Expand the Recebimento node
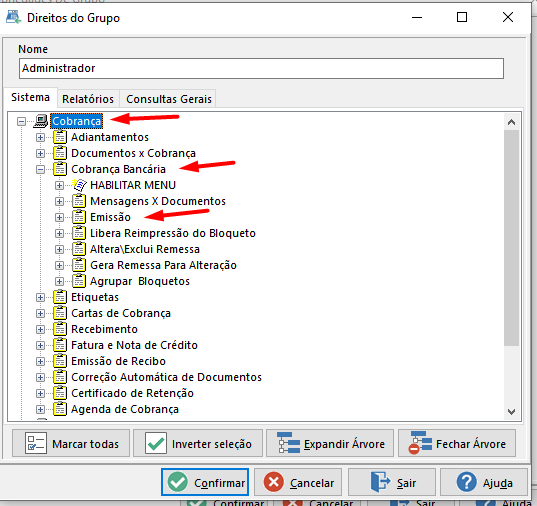The height and width of the screenshot is (506, 537). click(40, 329)
